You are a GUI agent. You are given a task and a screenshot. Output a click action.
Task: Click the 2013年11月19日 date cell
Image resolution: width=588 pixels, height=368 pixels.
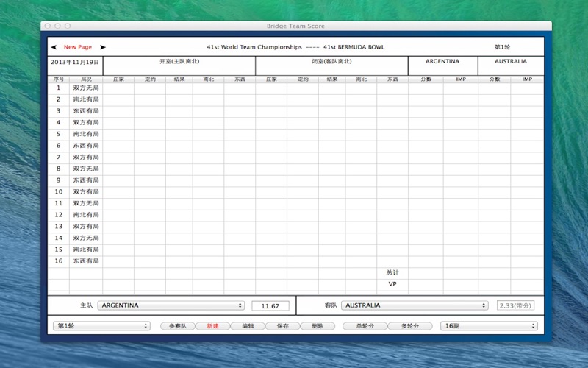click(75, 63)
